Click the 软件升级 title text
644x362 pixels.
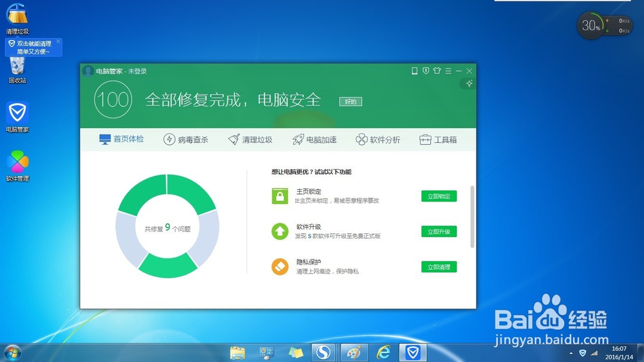309,227
